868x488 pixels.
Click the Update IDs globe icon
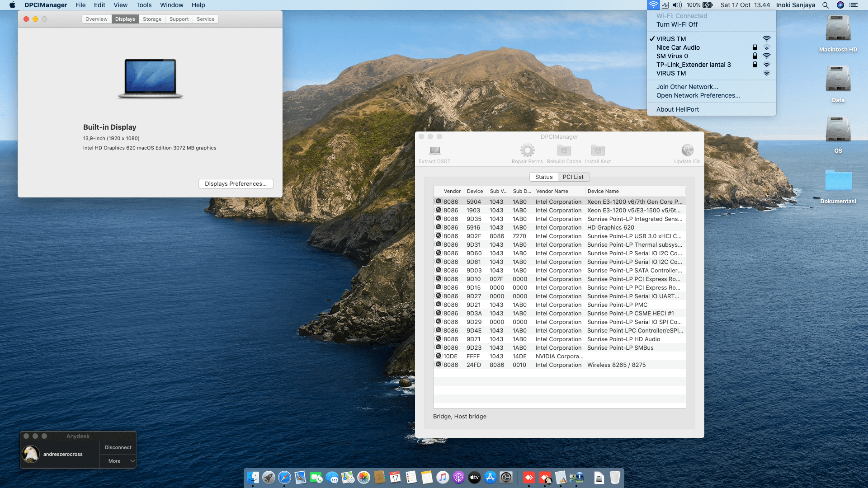687,150
